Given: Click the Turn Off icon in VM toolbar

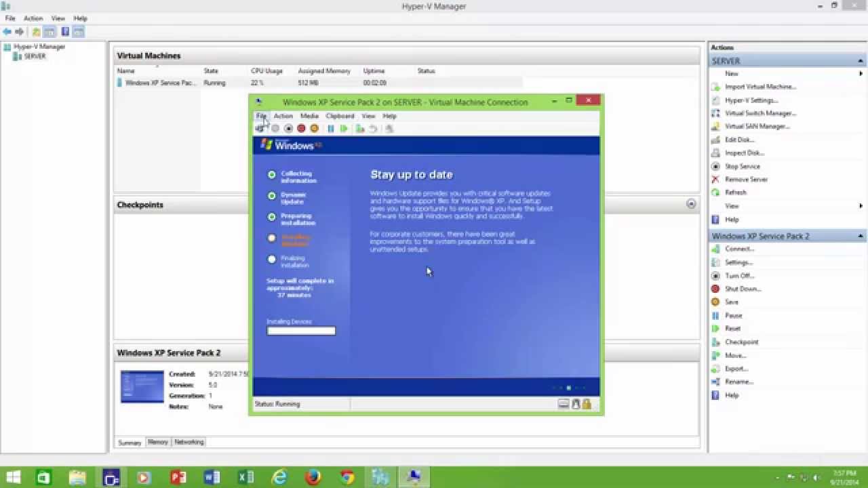Looking at the screenshot, I should coord(288,128).
